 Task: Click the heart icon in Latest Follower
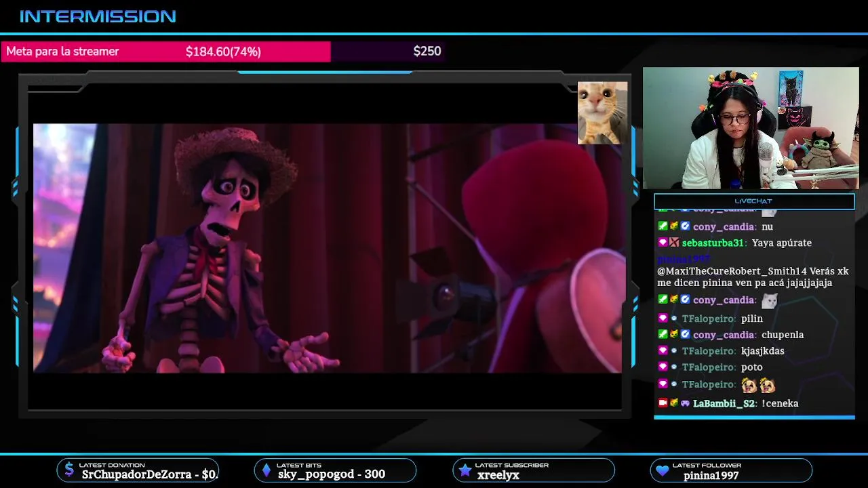[x=663, y=470]
